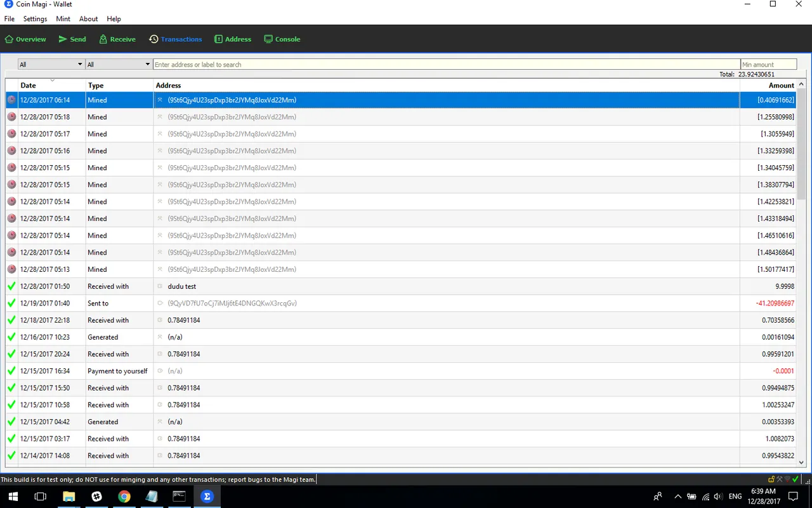
Task: Open the Mint menu
Action: click(63, 19)
